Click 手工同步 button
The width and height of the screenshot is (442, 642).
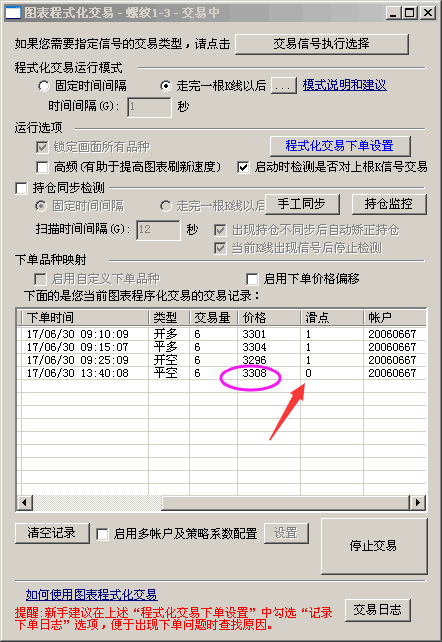coord(302,204)
